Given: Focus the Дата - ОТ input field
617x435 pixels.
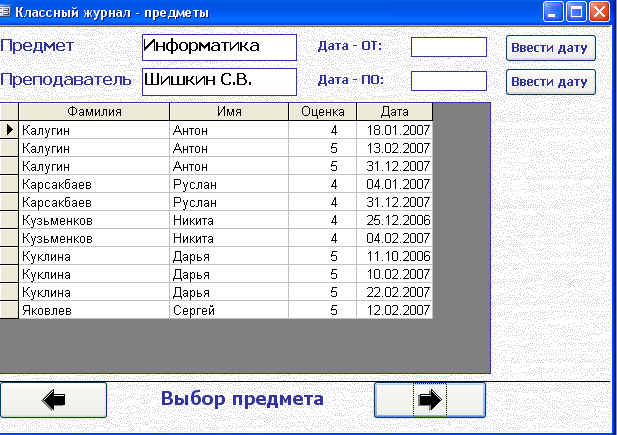Looking at the screenshot, I should pyautogui.click(x=449, y=47).
